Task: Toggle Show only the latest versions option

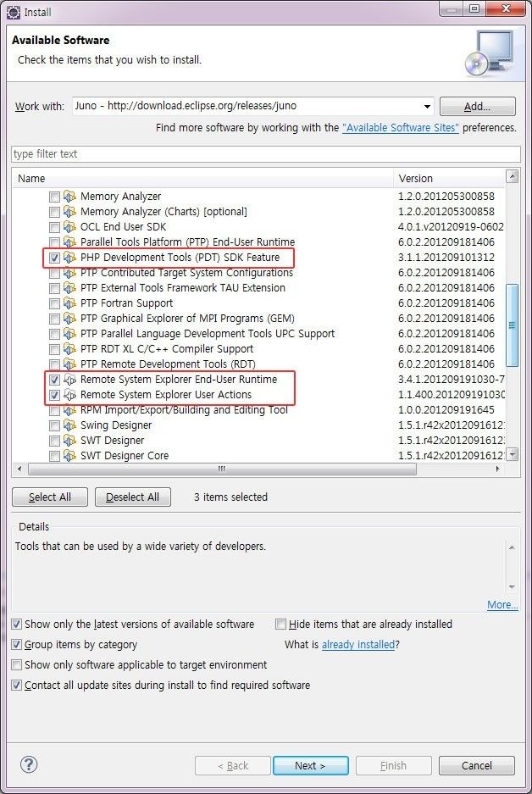Action: coord(17,625)
